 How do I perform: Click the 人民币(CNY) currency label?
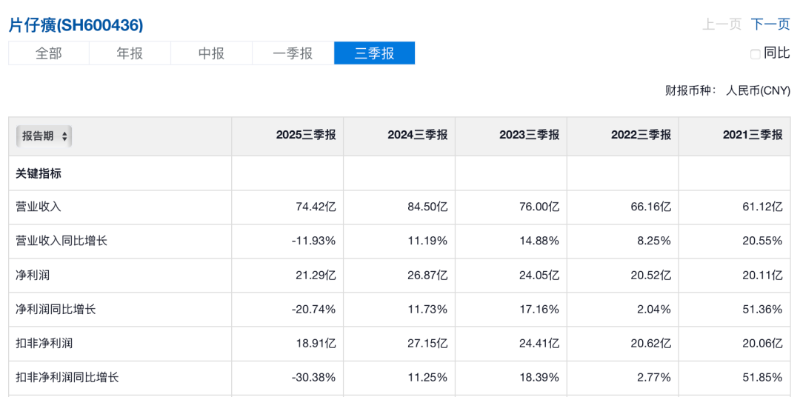758,91
